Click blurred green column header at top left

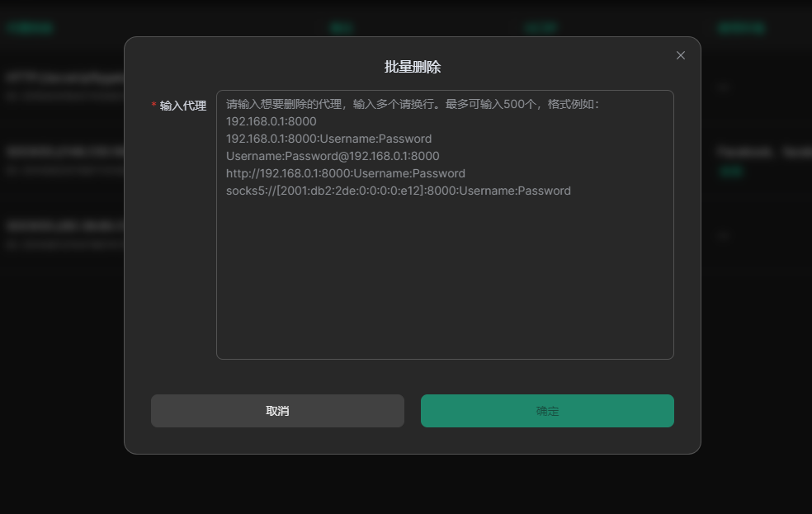pos(31,28)
